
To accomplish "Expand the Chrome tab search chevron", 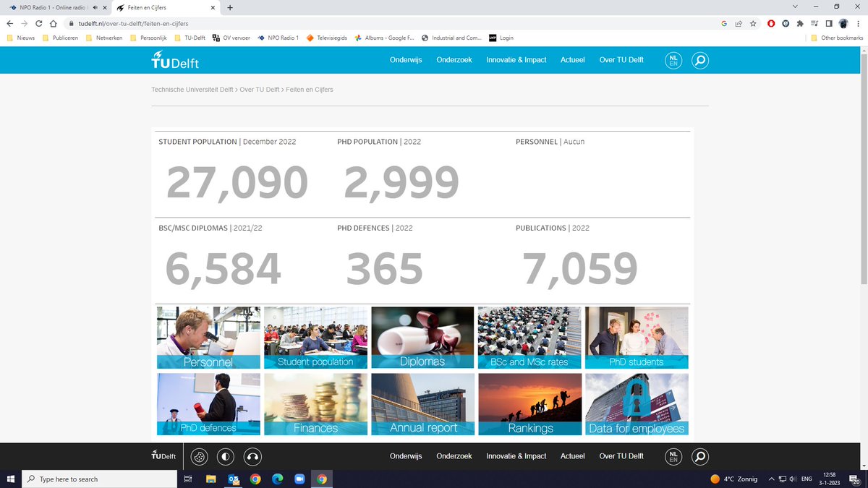I will (795, 7).
